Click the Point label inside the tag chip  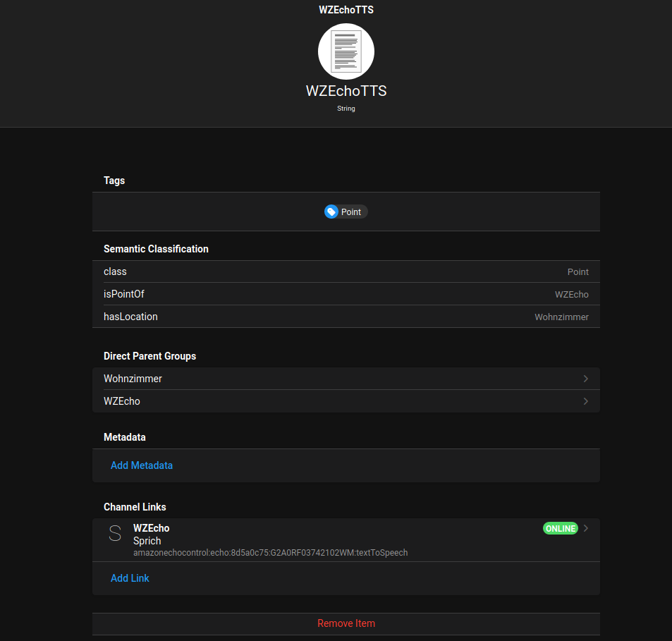pyautogui.click(x=351, y=212)
